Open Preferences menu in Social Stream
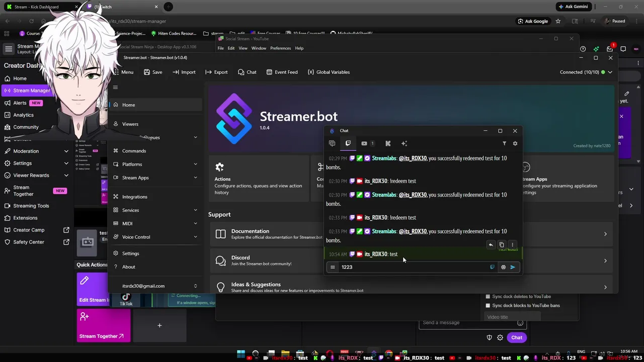644x362 pixels. pos(280,48)
